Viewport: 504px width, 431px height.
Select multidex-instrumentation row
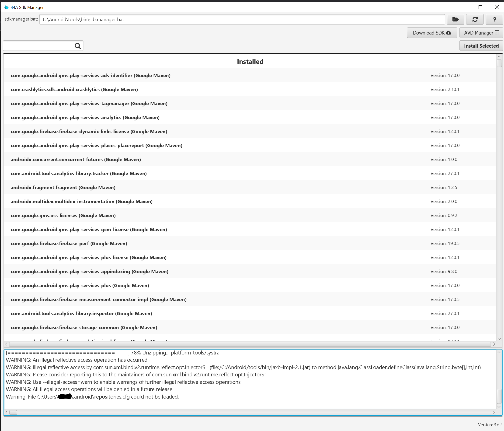tap(250, 202)
